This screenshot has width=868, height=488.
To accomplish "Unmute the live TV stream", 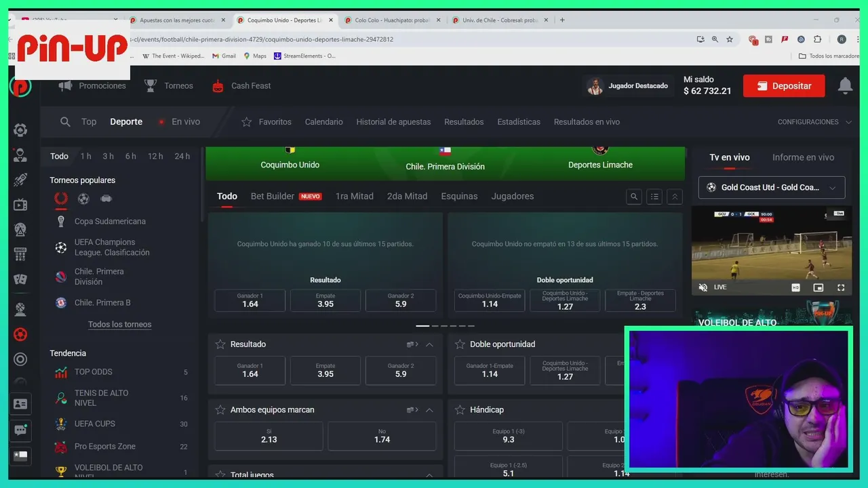I will 703,287.
